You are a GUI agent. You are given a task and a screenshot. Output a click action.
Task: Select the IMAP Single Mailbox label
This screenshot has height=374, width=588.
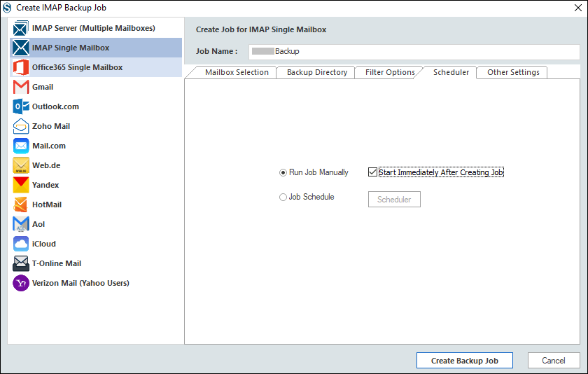tap(71, 48)
